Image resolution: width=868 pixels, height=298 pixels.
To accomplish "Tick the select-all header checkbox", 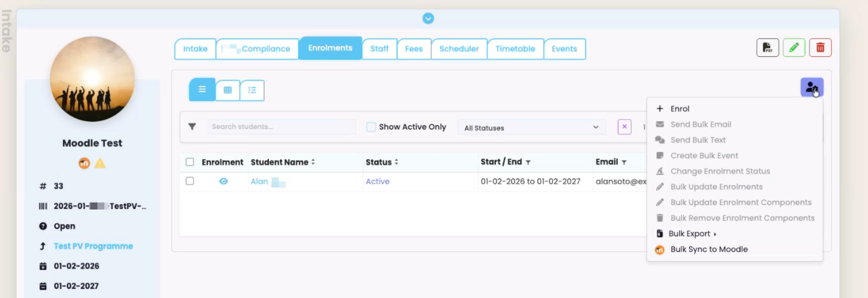I will pos(190,162).
